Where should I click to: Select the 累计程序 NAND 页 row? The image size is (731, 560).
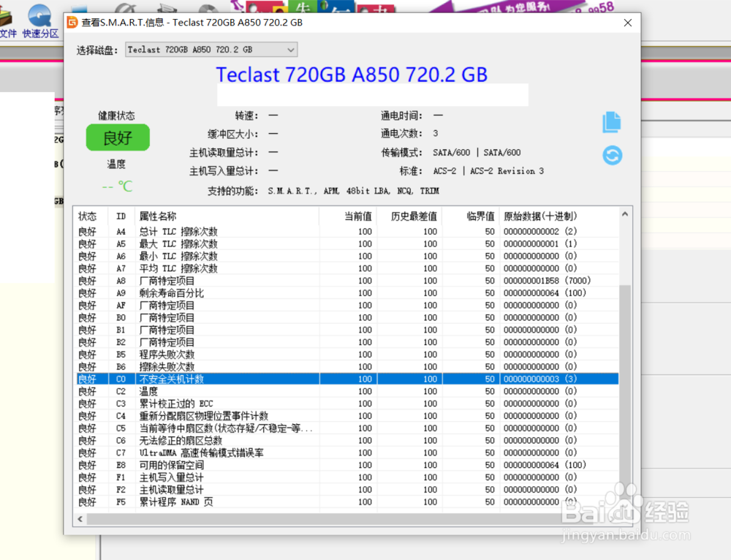click(347, 502)
